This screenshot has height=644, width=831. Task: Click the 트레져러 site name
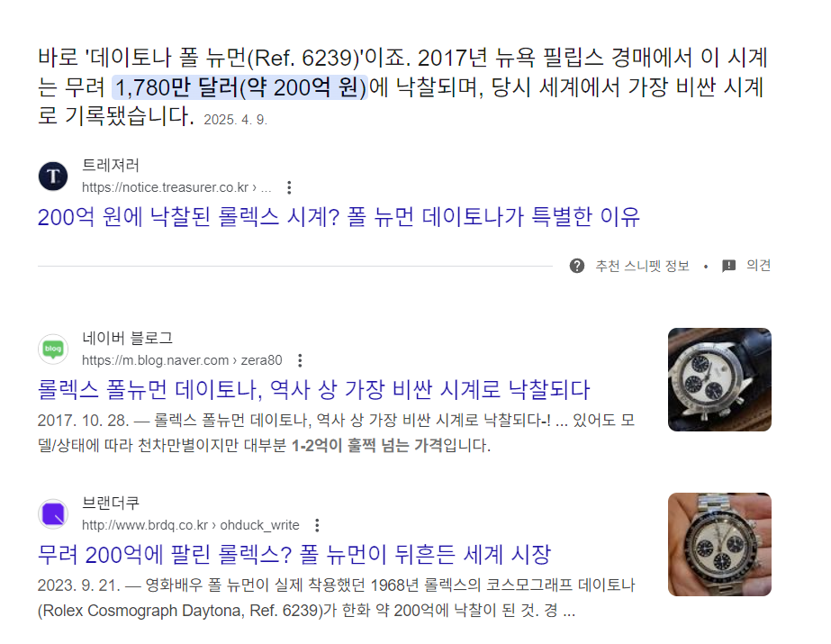click(110, 166)
